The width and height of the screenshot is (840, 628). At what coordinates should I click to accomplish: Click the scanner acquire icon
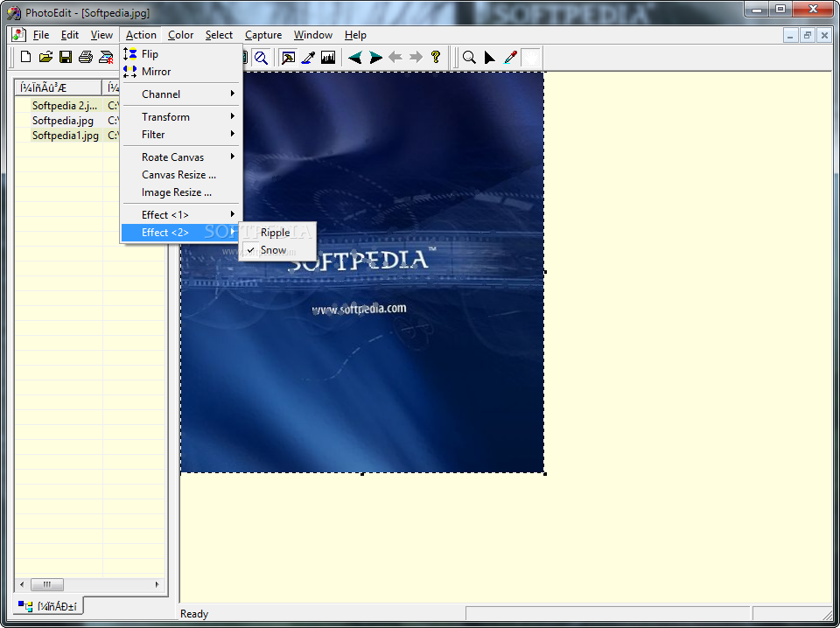click(x=106, y=57)
